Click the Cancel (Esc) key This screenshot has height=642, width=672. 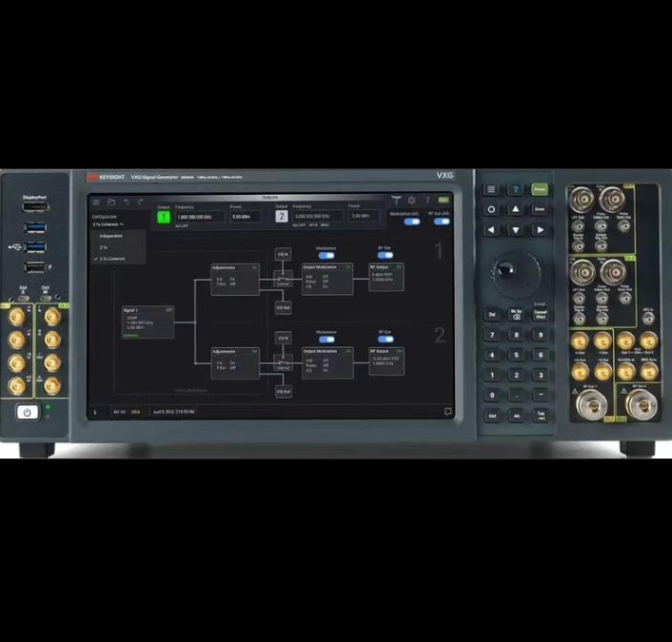[541, 315]
